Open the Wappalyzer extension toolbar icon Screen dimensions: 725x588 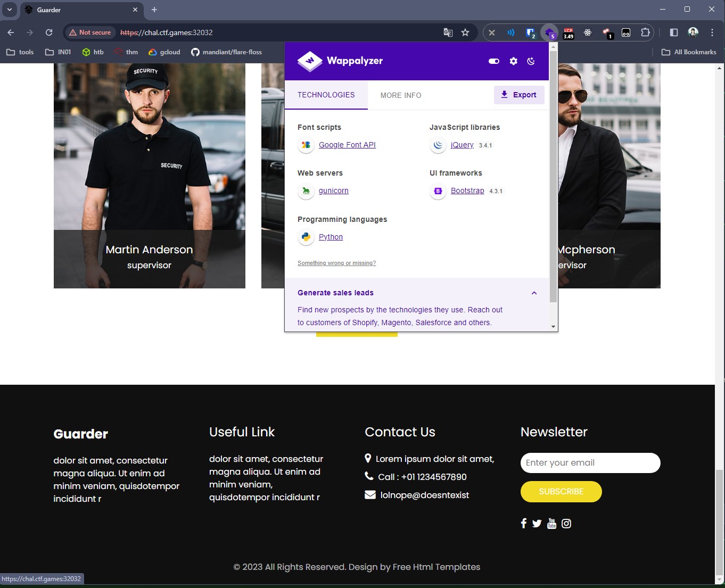point(549,32)
